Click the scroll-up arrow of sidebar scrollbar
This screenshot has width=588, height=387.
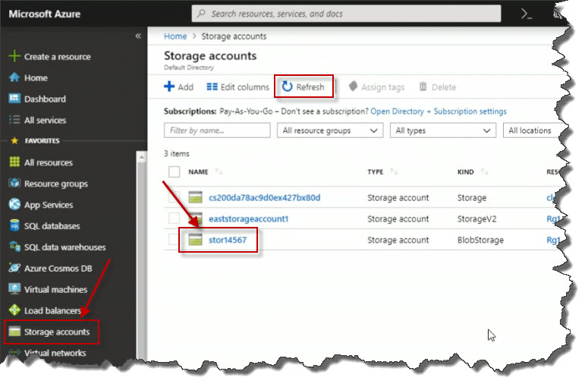click(x=142, y=157)
